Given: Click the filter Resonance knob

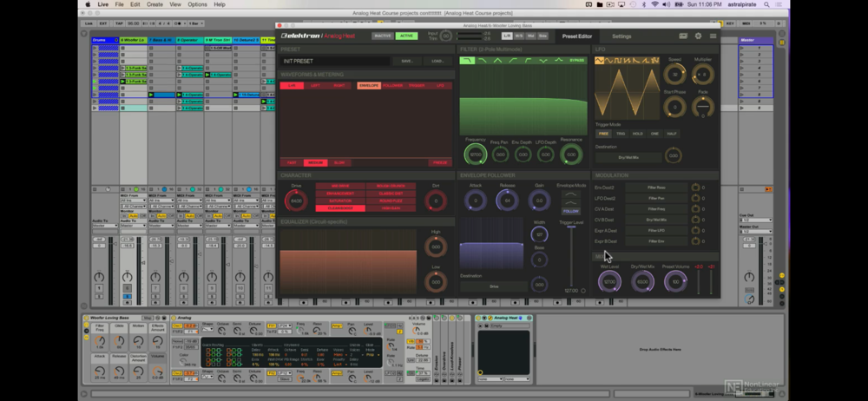Looking at the screenshot, I should [571, 155].
